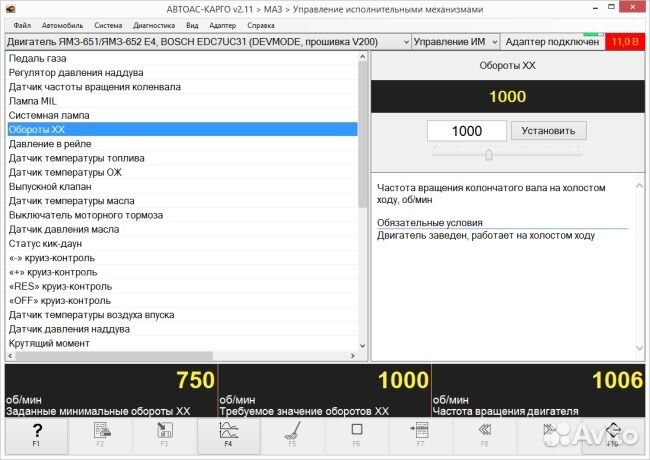Click the F7 export list icon
650x460 pixels.
point(420,437)
